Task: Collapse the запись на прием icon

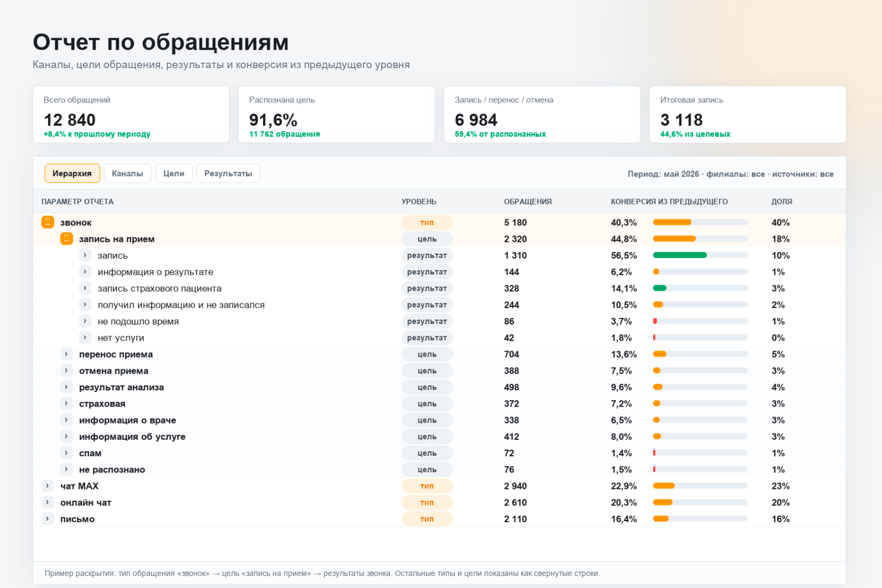Action: pyautogui.click(x=66, y=239)
